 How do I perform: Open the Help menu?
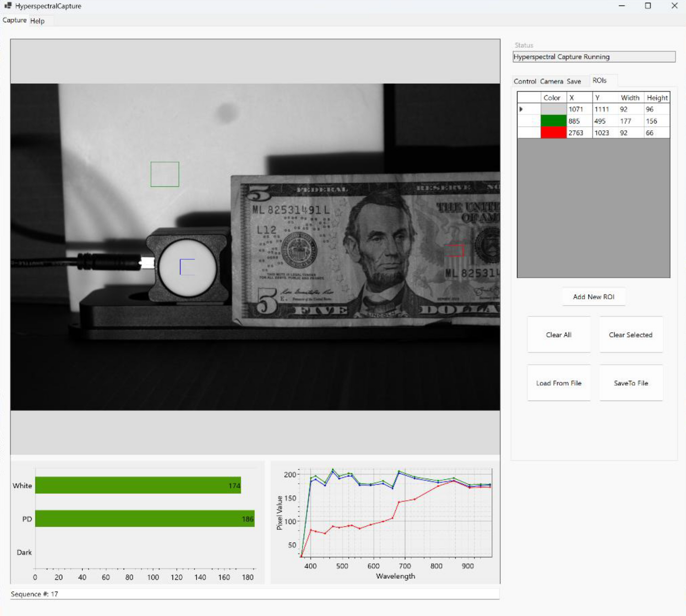(38, 21)
